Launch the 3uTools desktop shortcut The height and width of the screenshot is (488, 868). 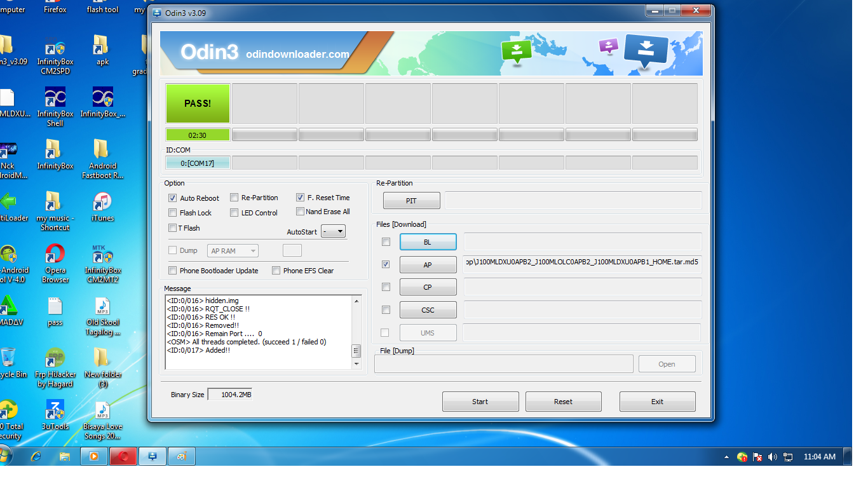point(55,416)
